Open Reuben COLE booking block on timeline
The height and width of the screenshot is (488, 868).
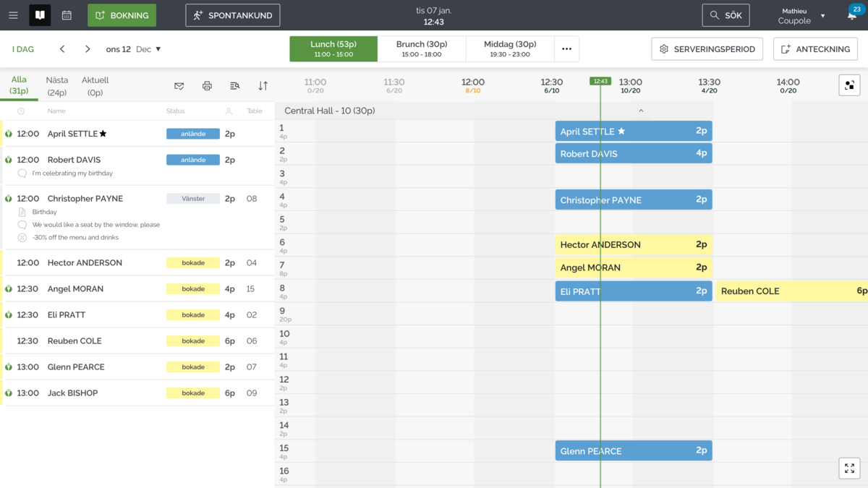(792, 291)
